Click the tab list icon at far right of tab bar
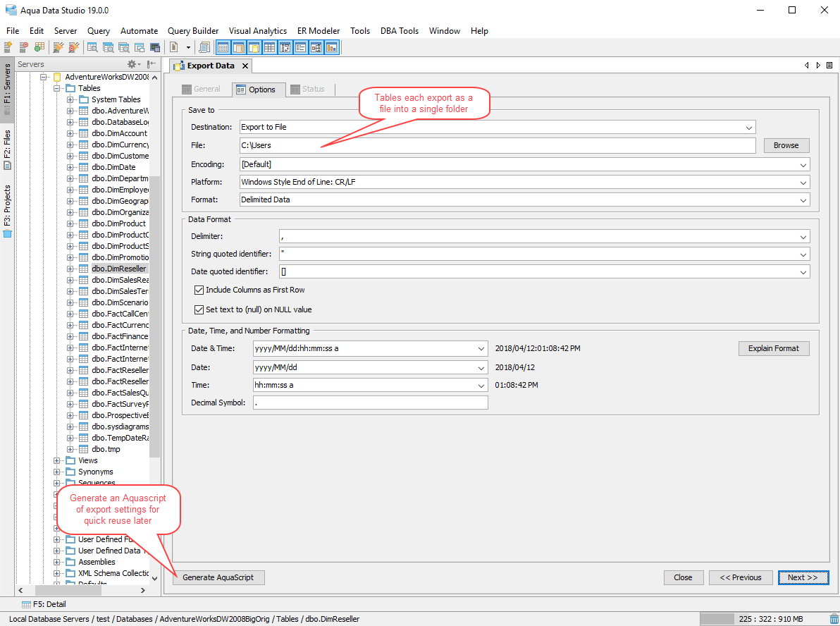 click(829, 66)
